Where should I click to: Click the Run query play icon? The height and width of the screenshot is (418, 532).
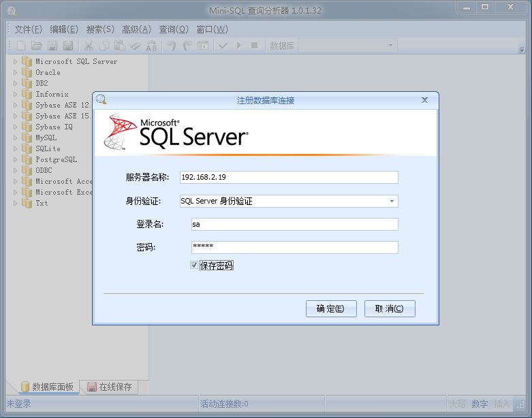pyautogui.click(x=239, y=46)
